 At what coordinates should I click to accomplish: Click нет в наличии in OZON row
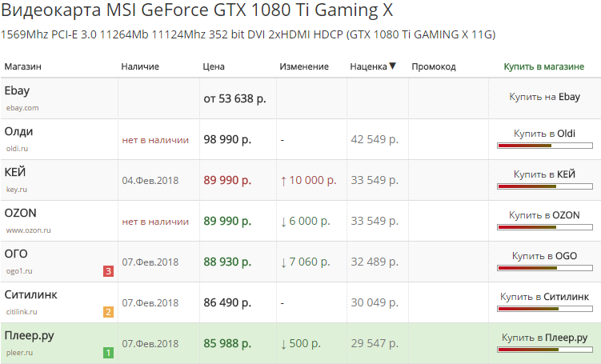[x=155, y=222]
